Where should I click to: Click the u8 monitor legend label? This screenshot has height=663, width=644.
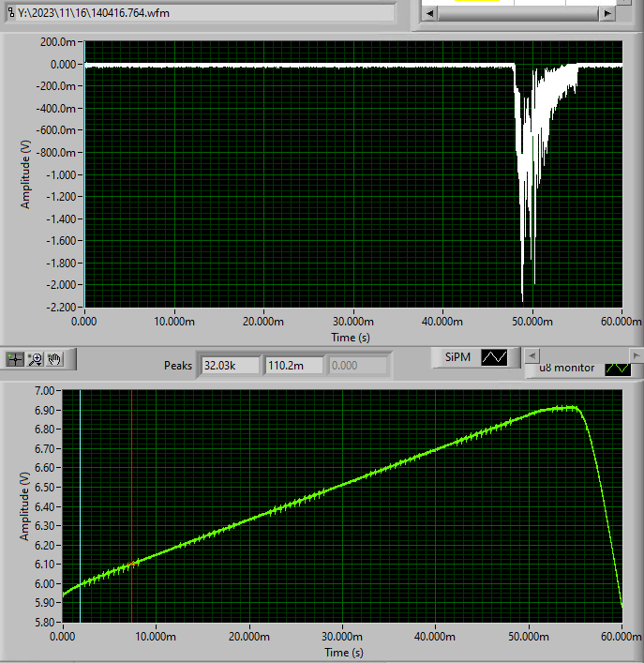[567, 368]
